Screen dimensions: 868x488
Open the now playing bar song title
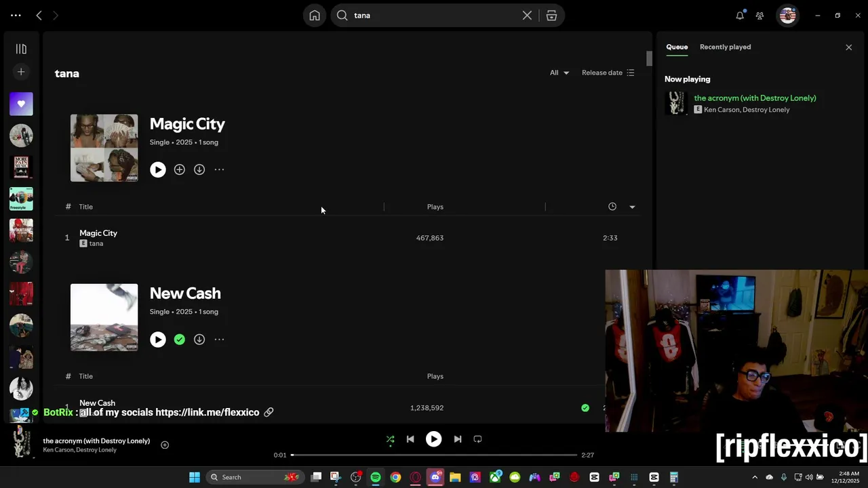[96, 441]
